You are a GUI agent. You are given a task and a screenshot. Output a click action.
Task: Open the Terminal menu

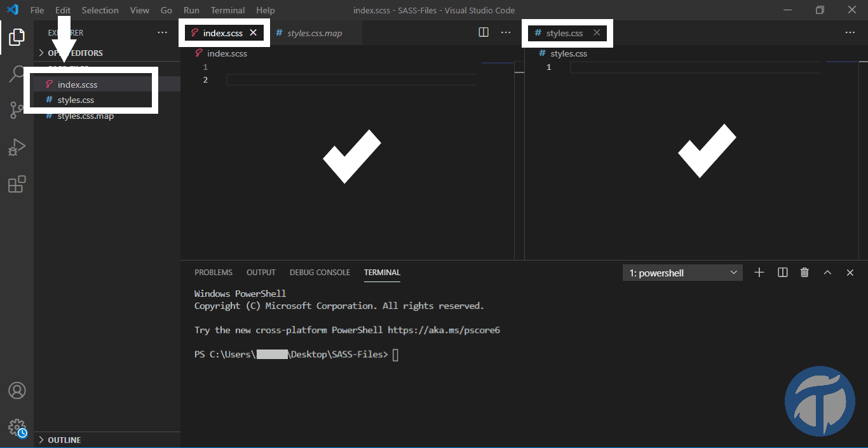click(x=227, y=10)
